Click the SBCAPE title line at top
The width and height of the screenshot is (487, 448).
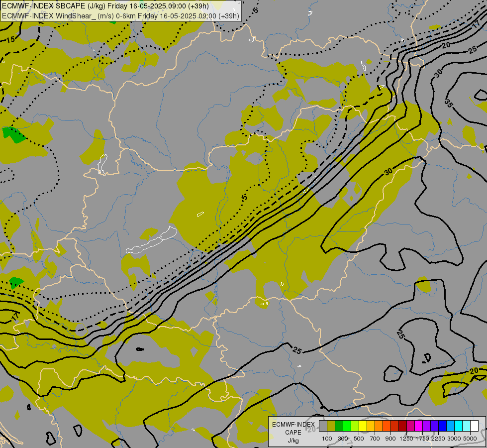coord(105,6)
